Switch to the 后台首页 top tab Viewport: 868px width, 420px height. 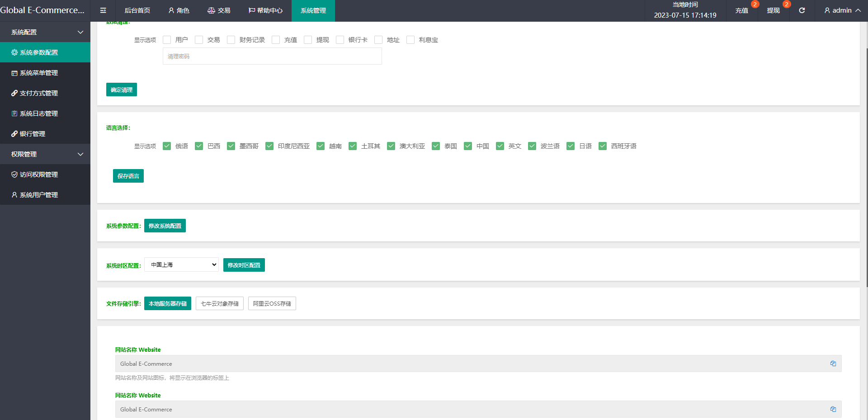point(137,10)
